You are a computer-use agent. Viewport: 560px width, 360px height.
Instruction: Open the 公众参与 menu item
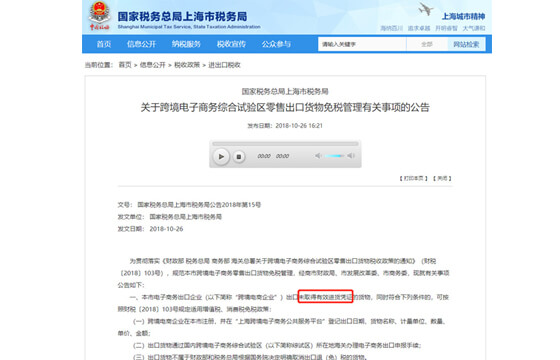pos(276,44)
